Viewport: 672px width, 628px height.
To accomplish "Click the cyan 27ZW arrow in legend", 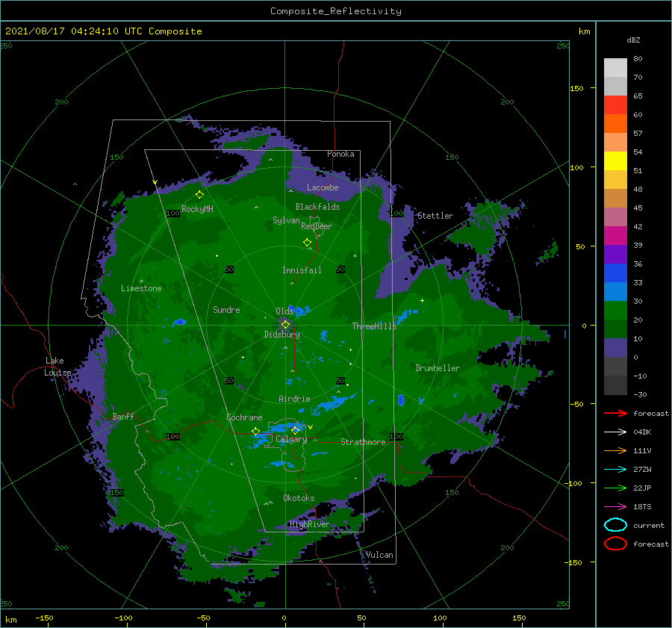I will tap(615, 470).
